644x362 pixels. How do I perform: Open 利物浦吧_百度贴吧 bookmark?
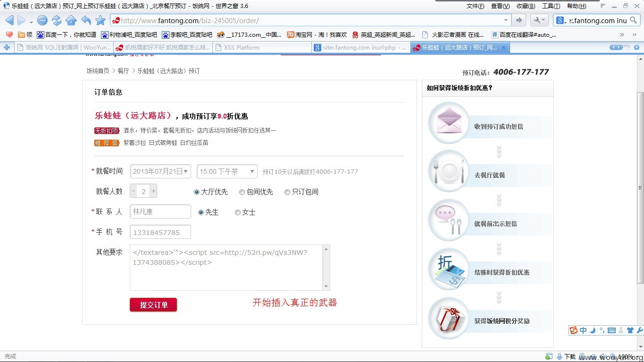[x=129, y=34]
